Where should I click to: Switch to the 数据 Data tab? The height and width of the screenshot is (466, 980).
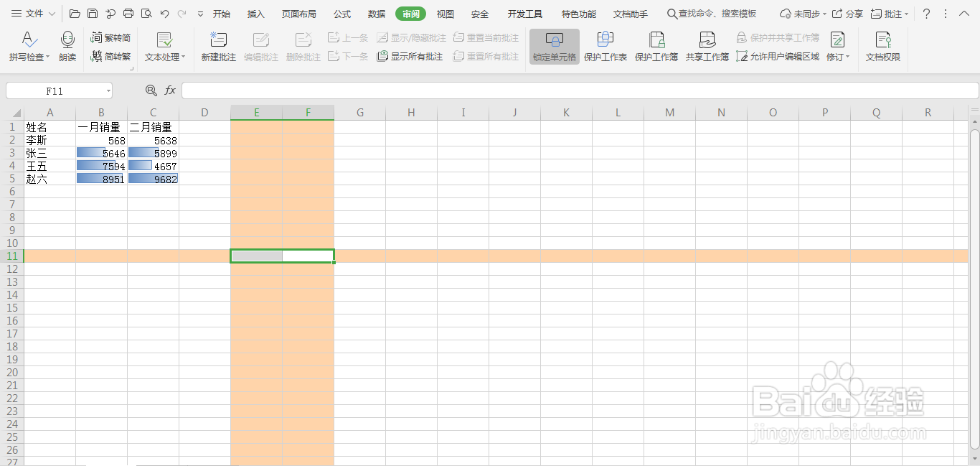tap(377, 14)
